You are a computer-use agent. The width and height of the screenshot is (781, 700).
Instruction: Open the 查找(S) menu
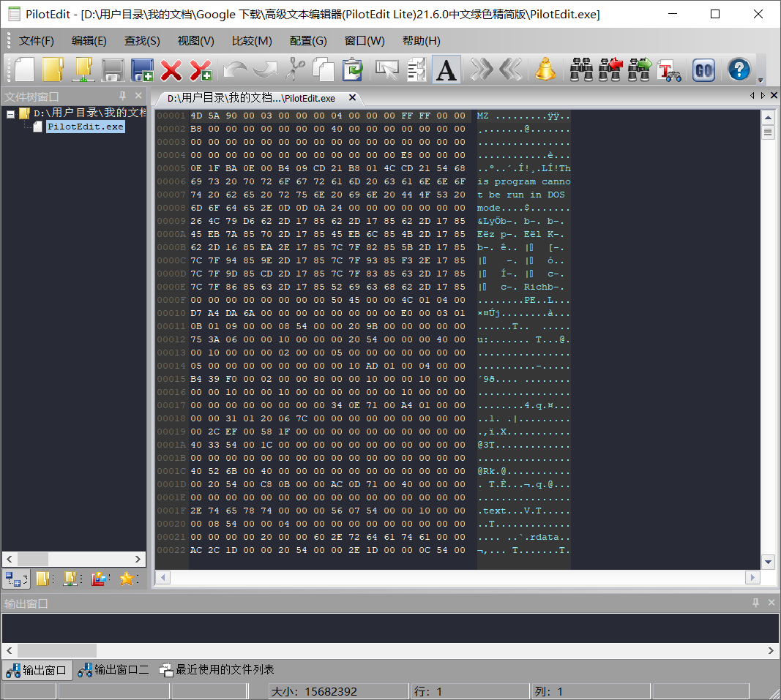[142, 41]
